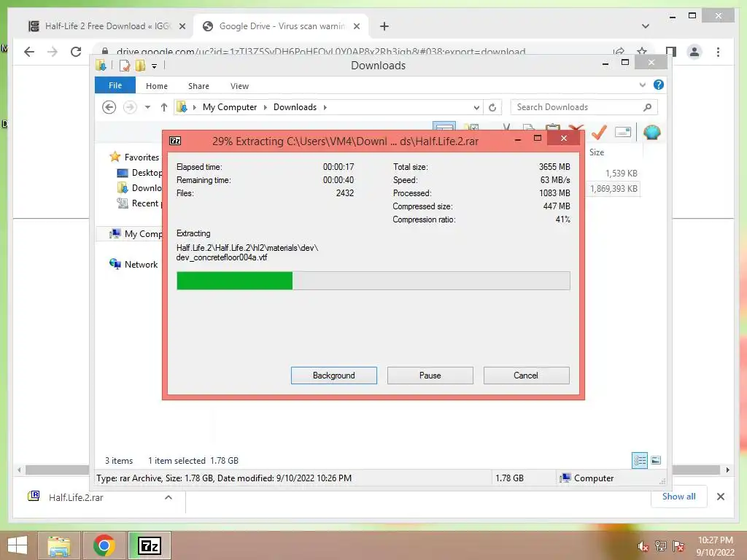Open File Explorer from the taskbar
This screenshot has height=560, width=747.
coord(59,545)
